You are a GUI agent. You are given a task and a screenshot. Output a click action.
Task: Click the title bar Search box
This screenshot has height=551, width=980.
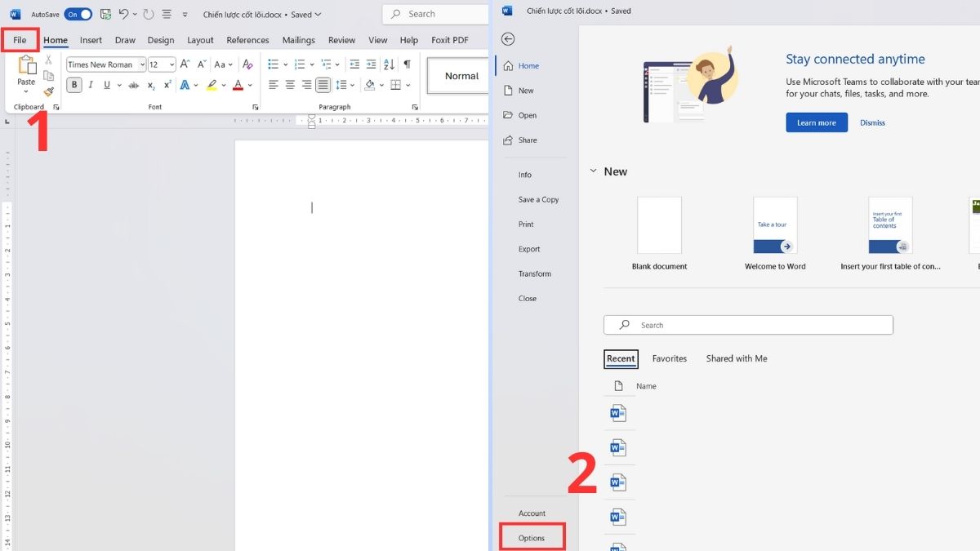click(x=436, y=14)
